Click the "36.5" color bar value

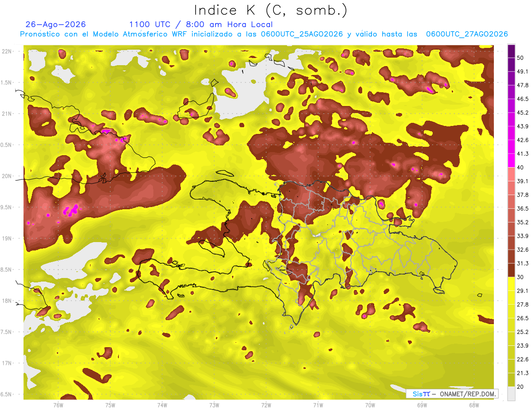point(523,208)
